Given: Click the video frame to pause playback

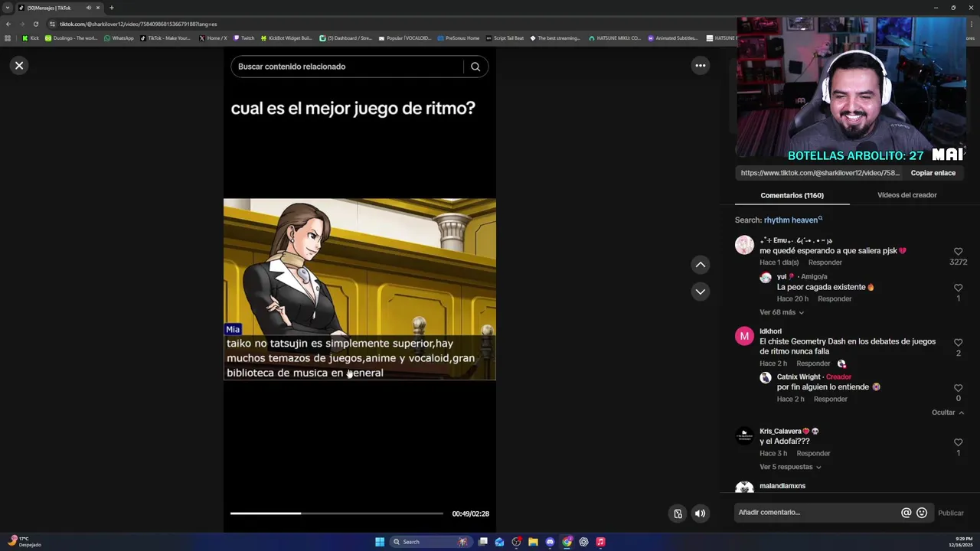Looking at the screenshot, I should [359, 289].
